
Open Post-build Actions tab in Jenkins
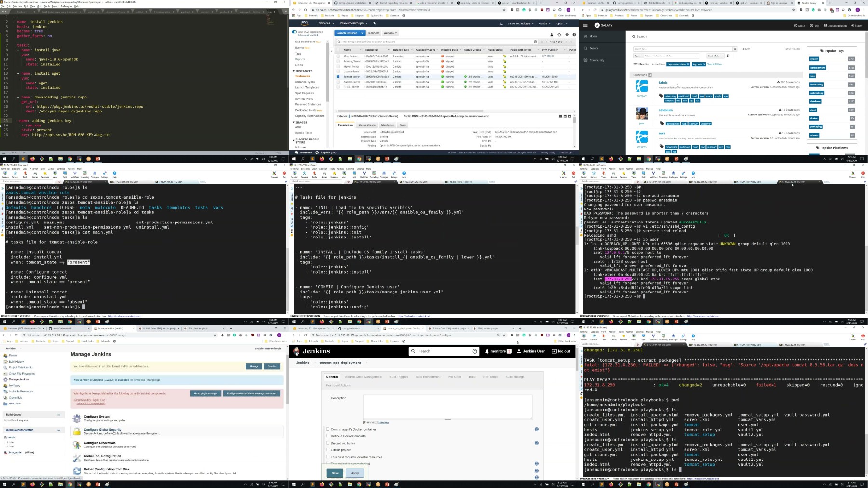tap(339, 385)
